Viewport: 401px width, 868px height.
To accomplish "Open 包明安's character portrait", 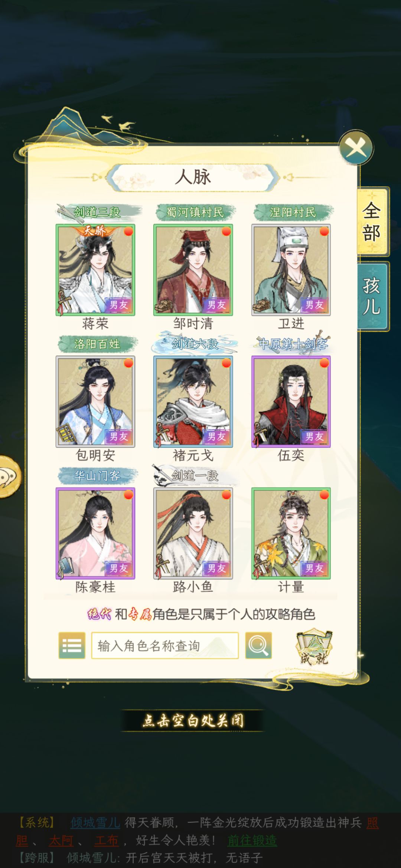I will pos(95,402).
